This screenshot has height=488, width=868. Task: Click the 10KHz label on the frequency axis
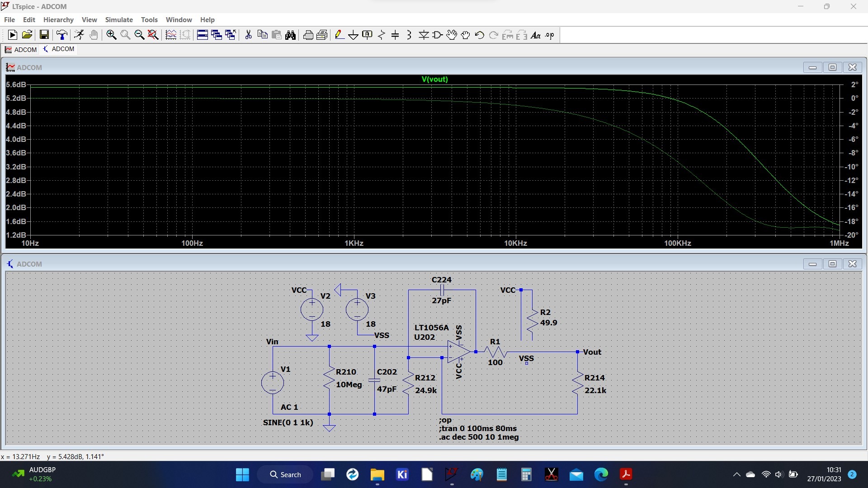515,243
